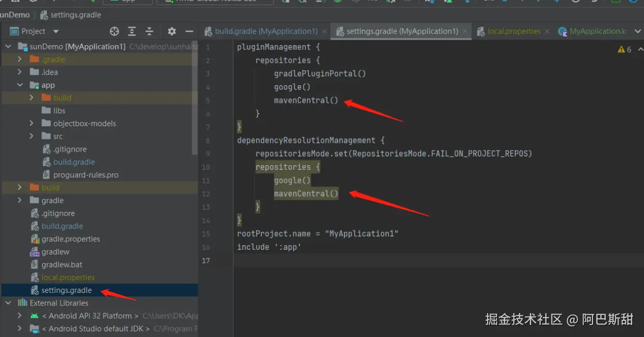644x337 pixels.
Task: Expand Android API 32 Platform entry
Action: [x=20, y=316]
